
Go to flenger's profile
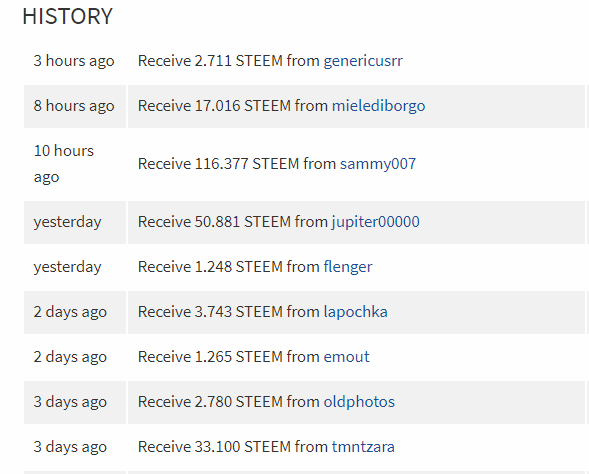[348, 267]
